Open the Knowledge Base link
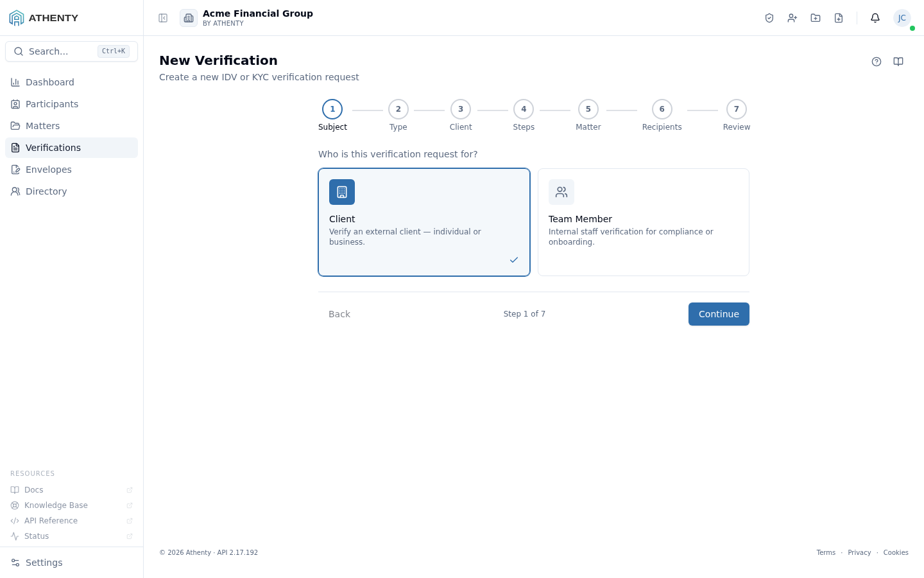924x578 pixels. (x=71, y=505)
